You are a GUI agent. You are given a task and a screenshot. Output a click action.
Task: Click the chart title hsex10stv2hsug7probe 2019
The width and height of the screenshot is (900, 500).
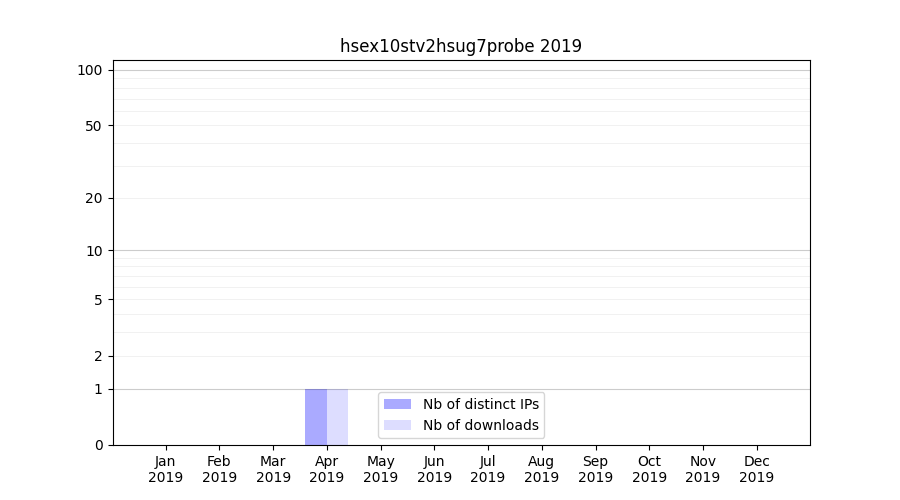point(460,46)
